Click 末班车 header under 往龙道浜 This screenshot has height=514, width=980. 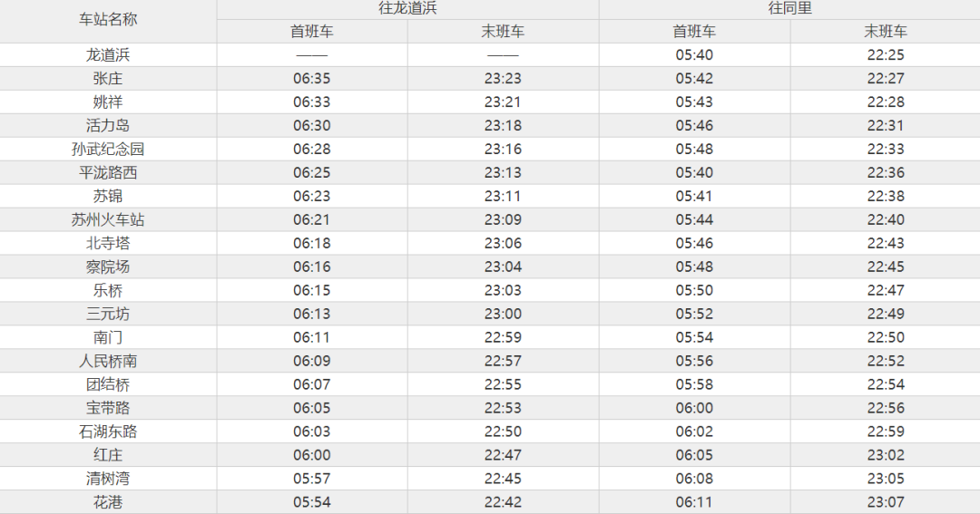503,31
